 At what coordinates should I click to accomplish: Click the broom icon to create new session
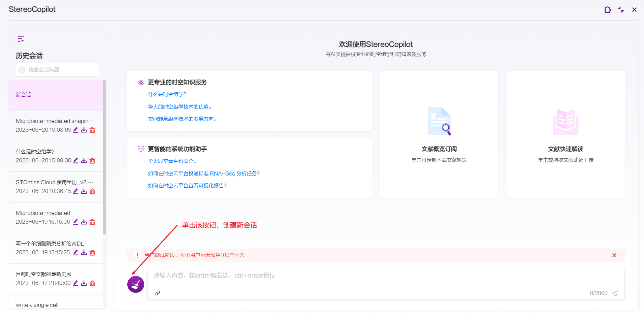[x=136, y=284]
